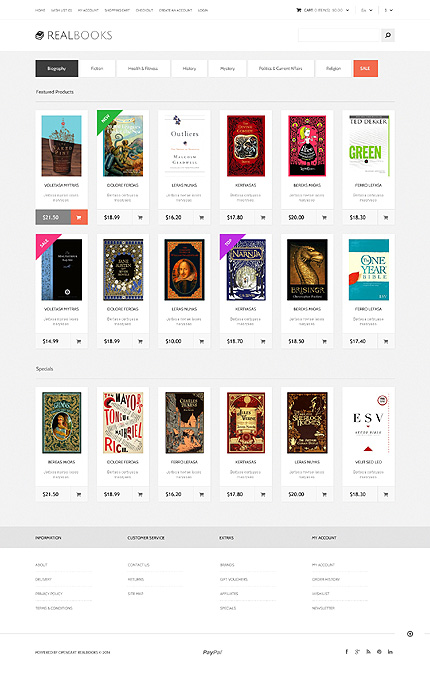Open the language selector dropdown
The height and width of the screenshot is (681, 430).
point(367,10)
